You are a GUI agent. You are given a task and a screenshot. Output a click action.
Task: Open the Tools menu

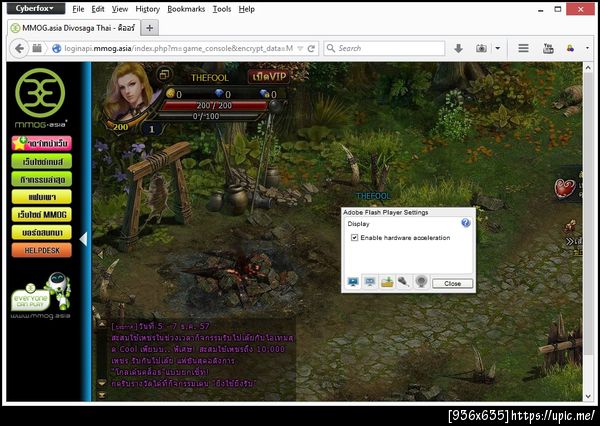point(222,9)
